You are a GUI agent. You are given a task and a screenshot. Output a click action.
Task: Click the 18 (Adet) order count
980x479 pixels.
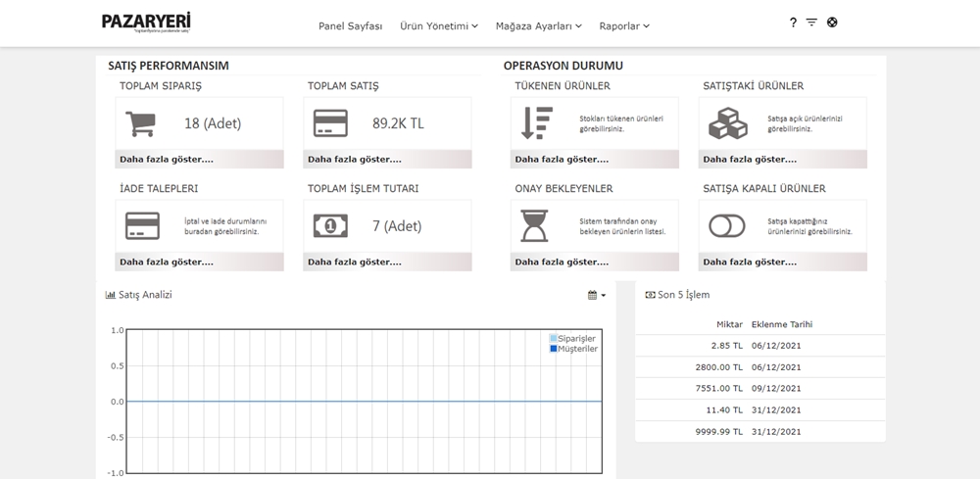click(213, 123)
